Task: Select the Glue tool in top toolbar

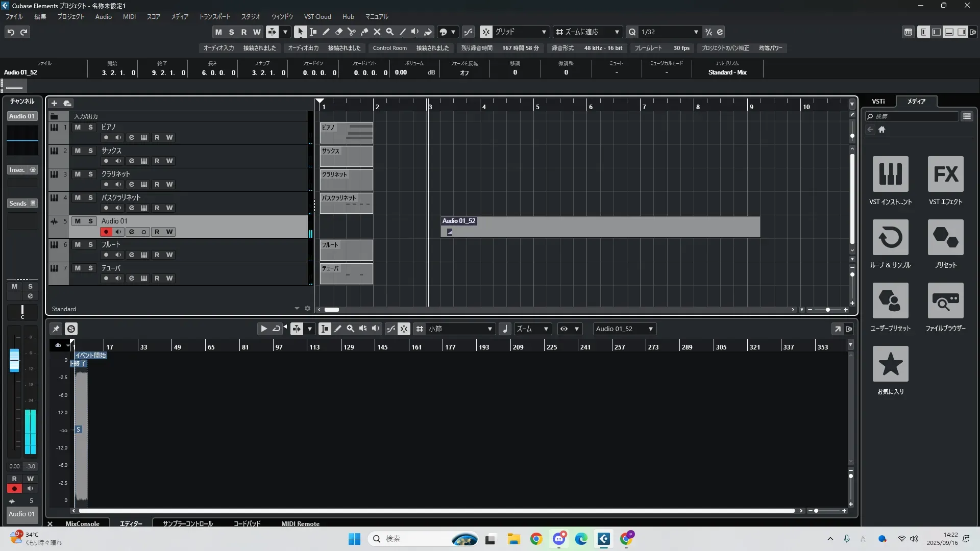Action: (364, 32)
